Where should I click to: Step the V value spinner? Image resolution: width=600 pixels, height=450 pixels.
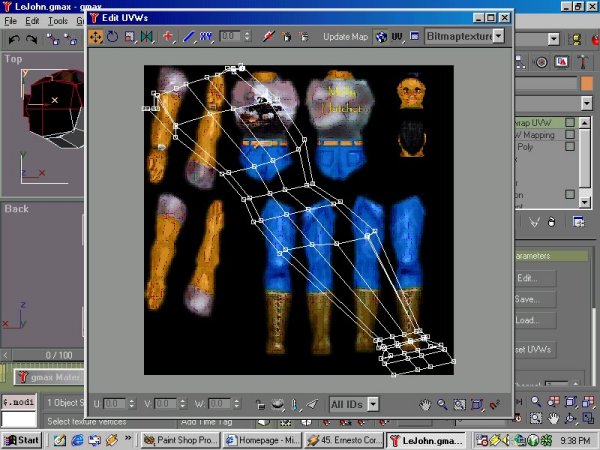[183, 404]
